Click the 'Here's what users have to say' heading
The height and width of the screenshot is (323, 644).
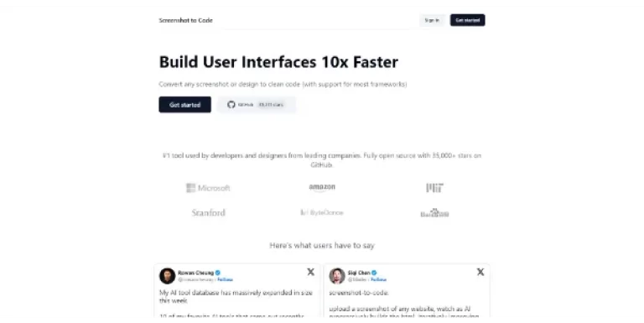click(322, 245)
